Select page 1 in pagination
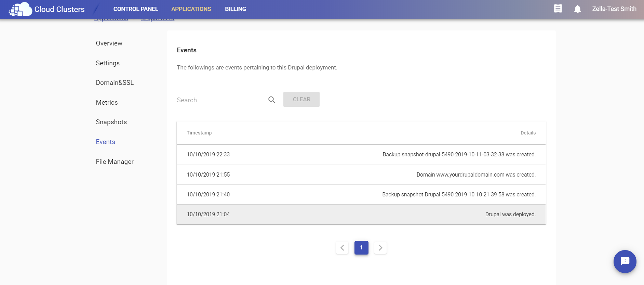 tap(361, 248)
